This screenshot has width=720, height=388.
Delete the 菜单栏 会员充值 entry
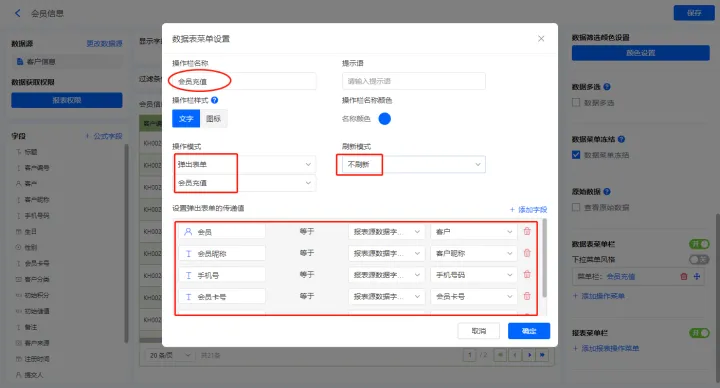(684, 276)
